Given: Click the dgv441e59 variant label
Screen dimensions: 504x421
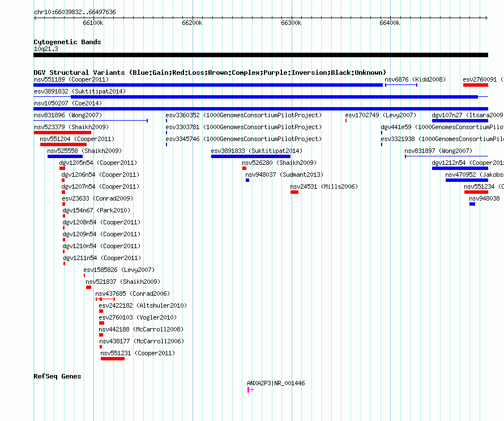Looking at the screenshot, I should tap(442, 127).
